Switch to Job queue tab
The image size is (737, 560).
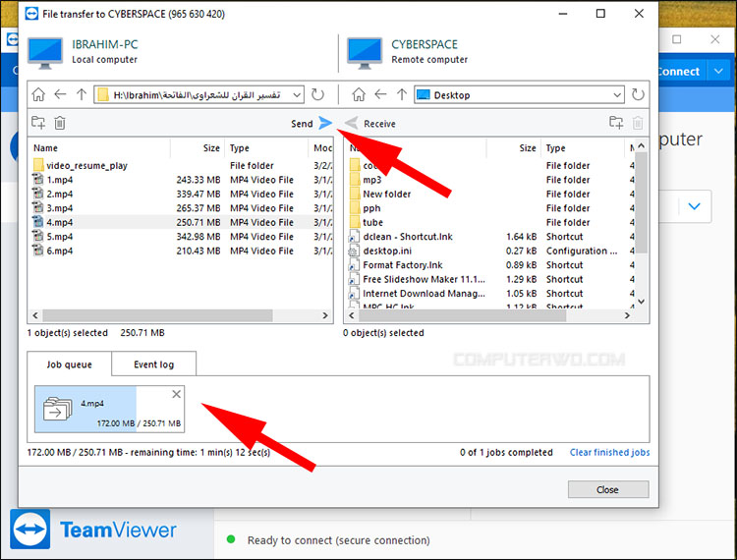[x=69, y=364]
